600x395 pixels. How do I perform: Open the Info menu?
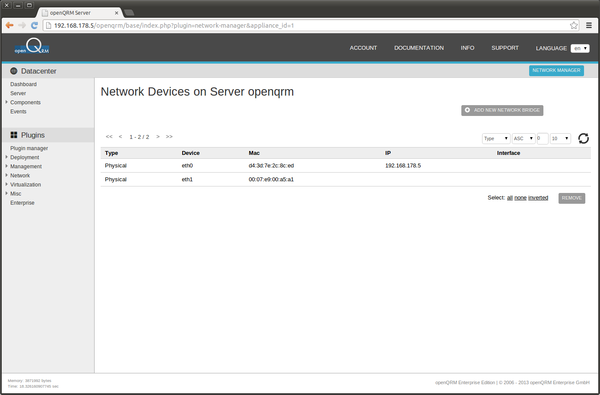tap(467, 48)
